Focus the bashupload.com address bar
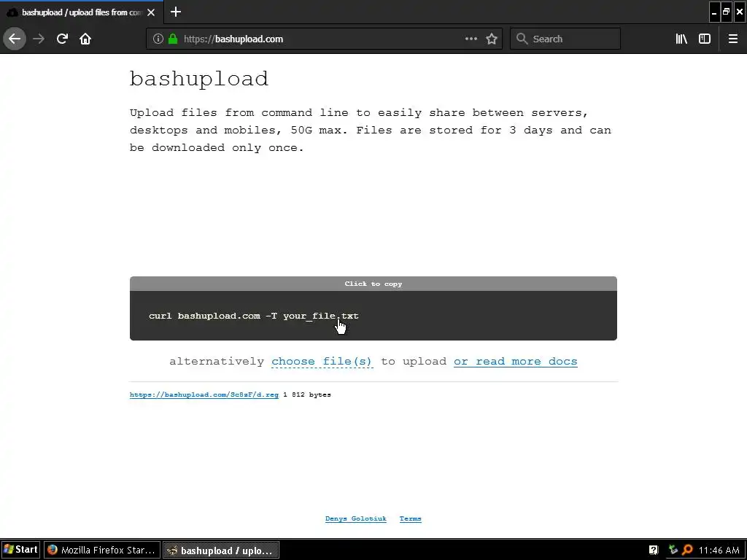Viewport: 747px width, 560px height. pos(324,39)
